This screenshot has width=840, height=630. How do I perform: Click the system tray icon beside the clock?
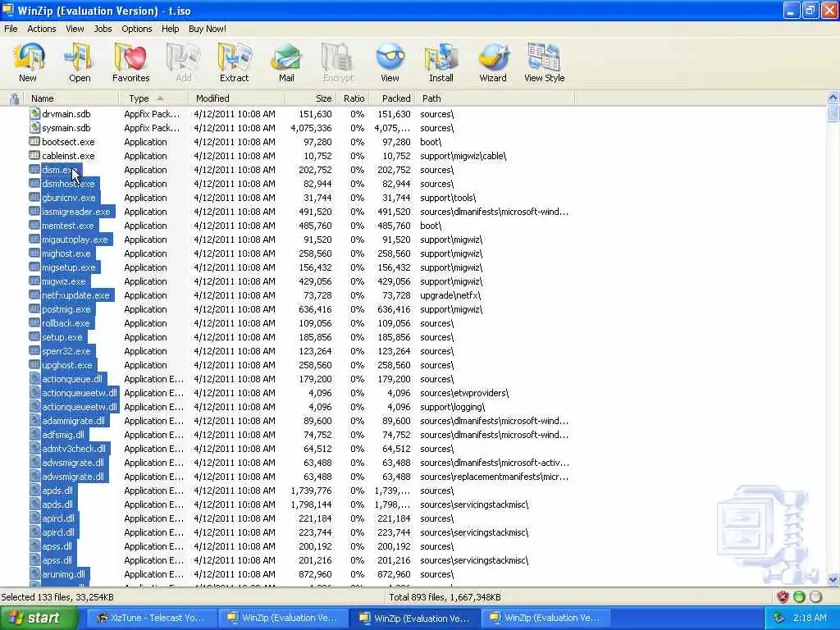779,618
